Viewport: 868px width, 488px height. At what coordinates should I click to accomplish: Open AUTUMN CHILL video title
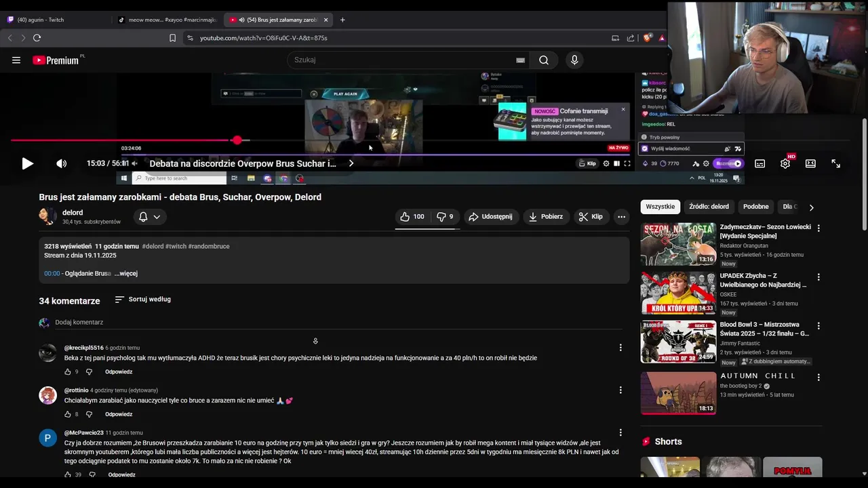click(757, 375)
